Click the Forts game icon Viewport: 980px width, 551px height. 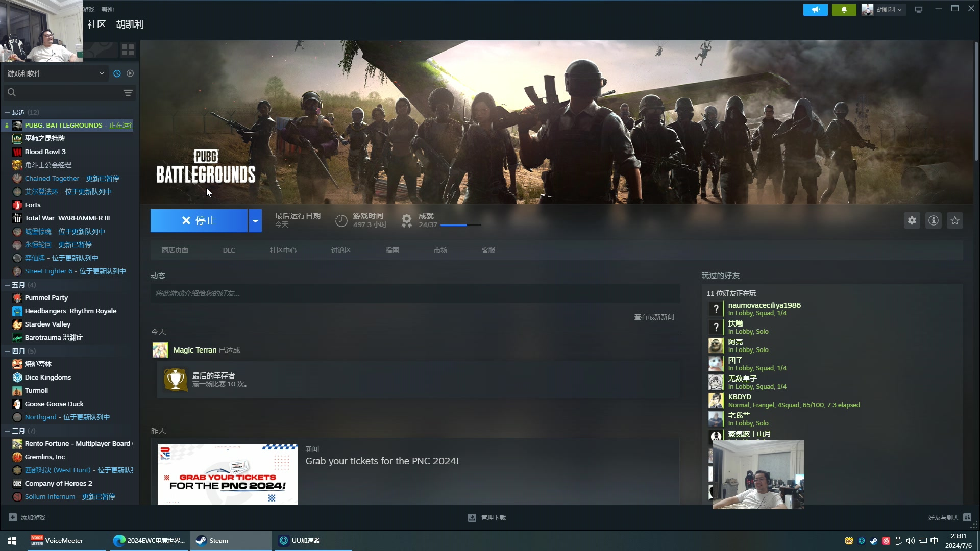17,205
